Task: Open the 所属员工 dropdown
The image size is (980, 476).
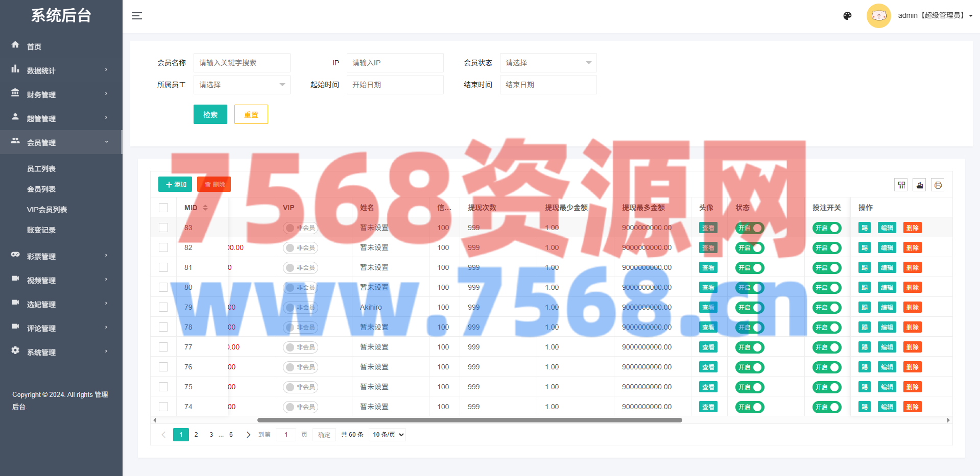Action: point(242,85)
